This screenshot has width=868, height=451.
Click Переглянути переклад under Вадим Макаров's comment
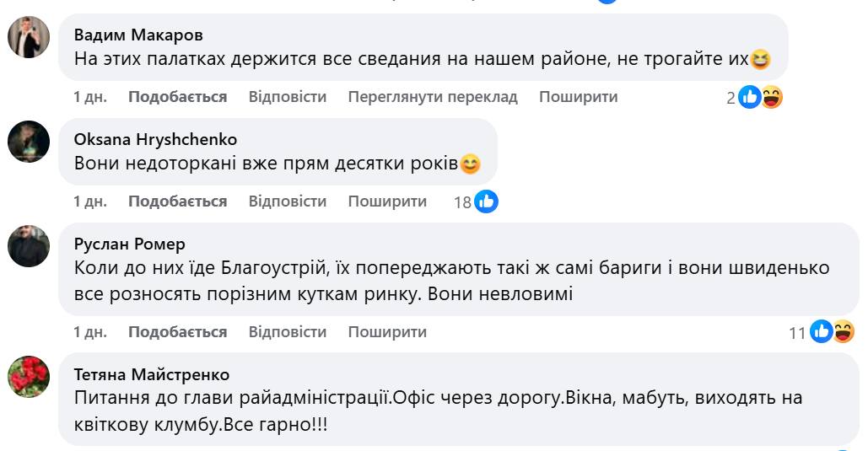point(433,97)
